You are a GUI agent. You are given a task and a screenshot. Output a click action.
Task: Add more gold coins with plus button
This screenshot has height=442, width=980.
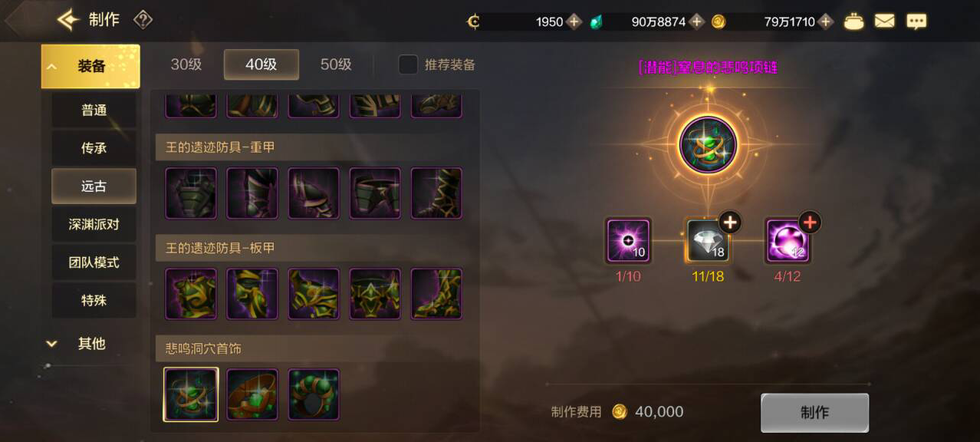click(826, 21)
